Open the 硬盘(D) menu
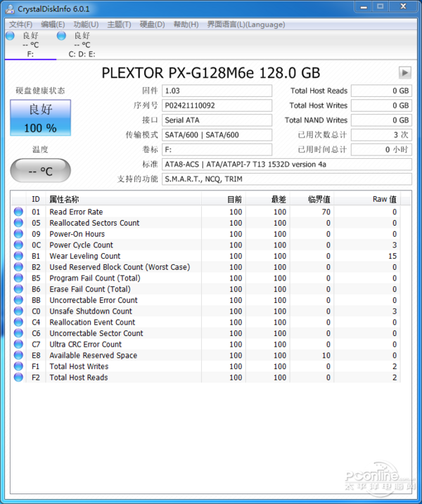The width and height of the screenshot is (422, 504). (x=152, y=25)
